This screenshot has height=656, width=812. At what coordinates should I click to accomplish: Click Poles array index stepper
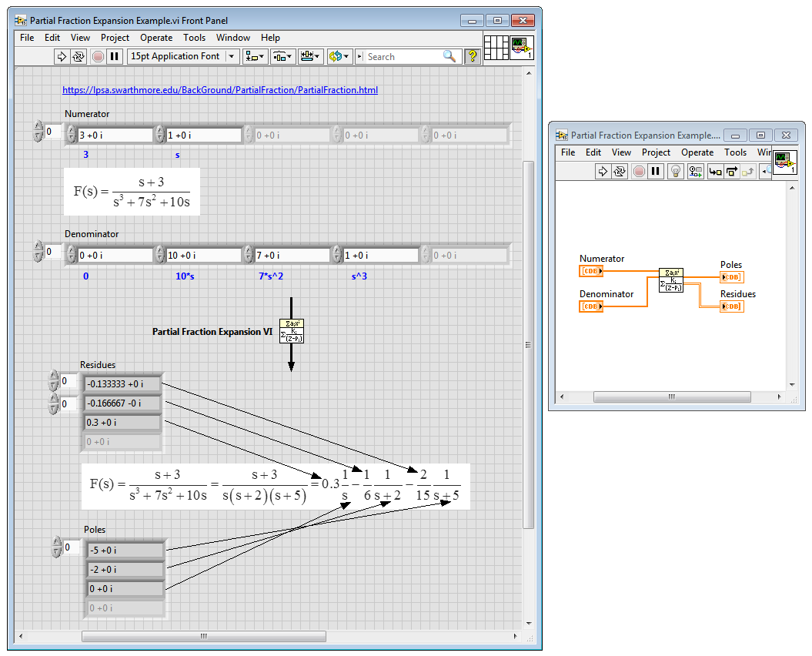pyautogui.click(x=57, y=547)
